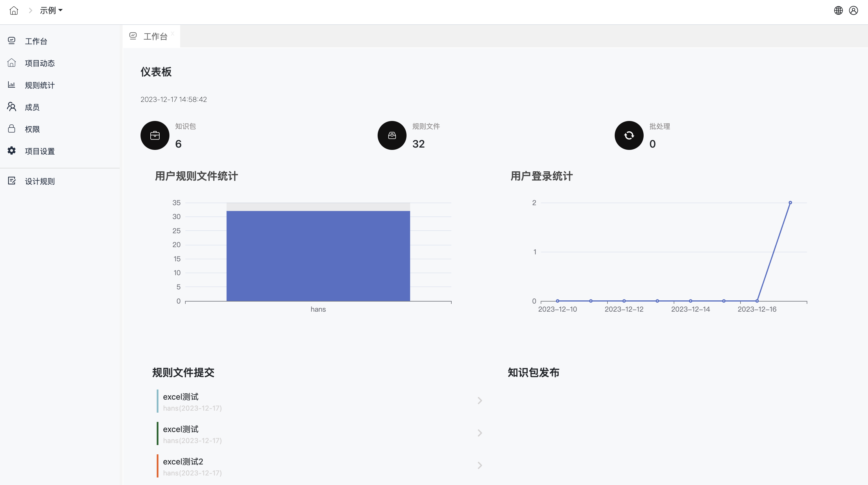Click the 批处理 refresh icon
Screen dimensions: 868x485
[629, 136]
